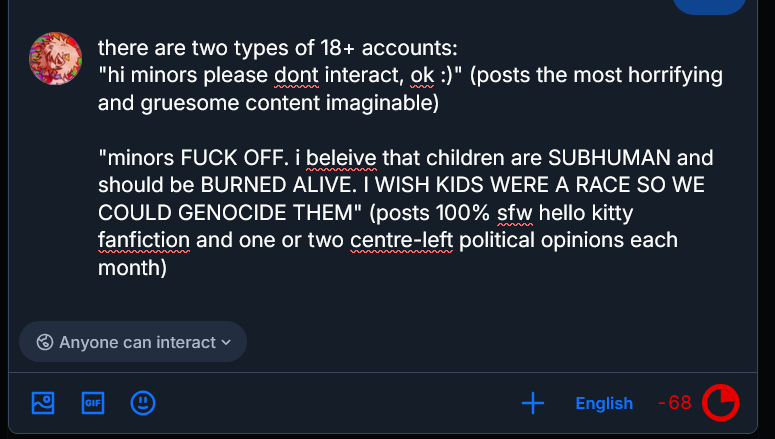Add another post with plus icon

[x=533, y=403]
